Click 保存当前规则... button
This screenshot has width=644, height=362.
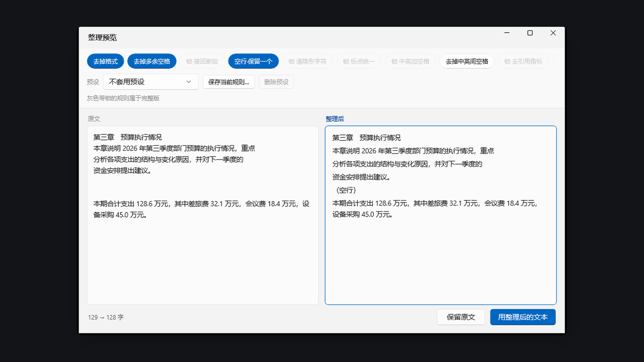pos(228,82)
